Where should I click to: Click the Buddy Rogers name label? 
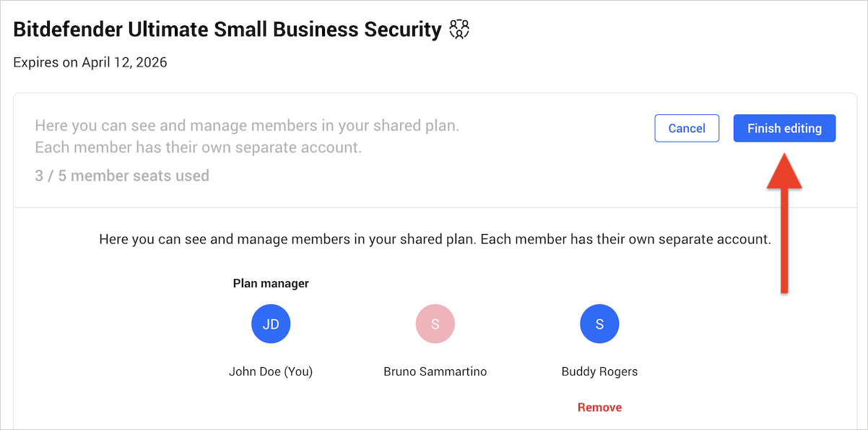coord(599,371)
